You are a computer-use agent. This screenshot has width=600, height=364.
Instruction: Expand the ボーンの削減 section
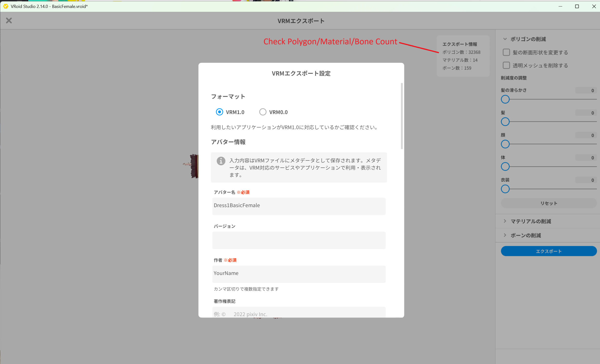coord(505,235)
